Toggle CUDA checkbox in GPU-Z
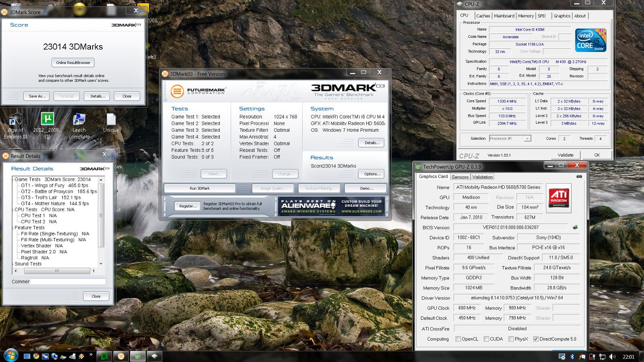The height and width of the screenshot is (362, 644). tap(486, 339)
